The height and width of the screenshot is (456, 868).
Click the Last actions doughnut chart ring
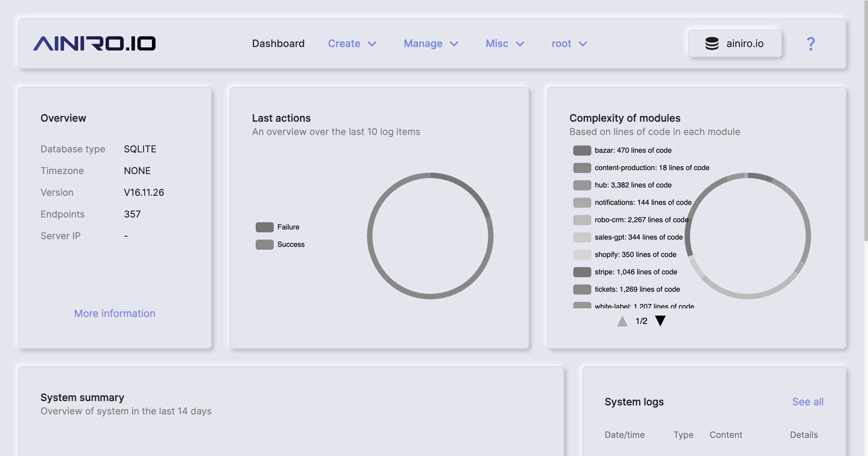coord(370,236)
